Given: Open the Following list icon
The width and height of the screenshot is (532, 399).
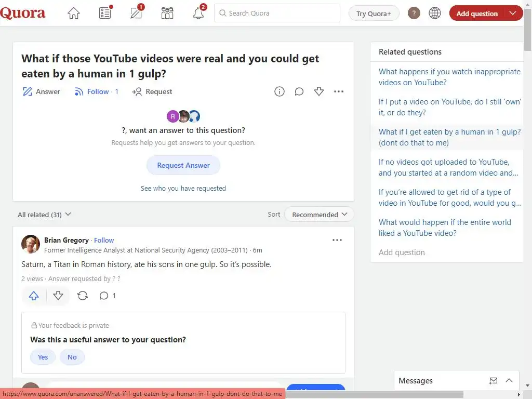Looking at the screenshot, I should [105, 13].
